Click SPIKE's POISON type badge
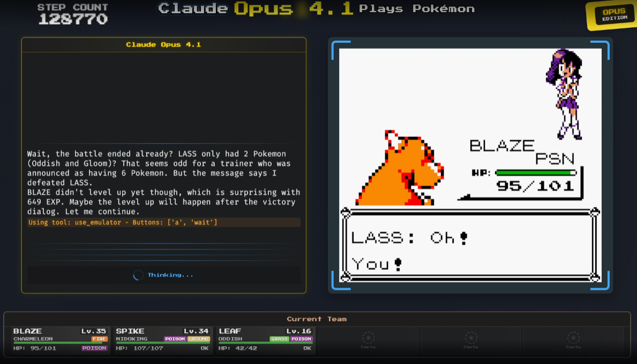The image size is (637, 364). pyautogui.click(x=175, y=339)
